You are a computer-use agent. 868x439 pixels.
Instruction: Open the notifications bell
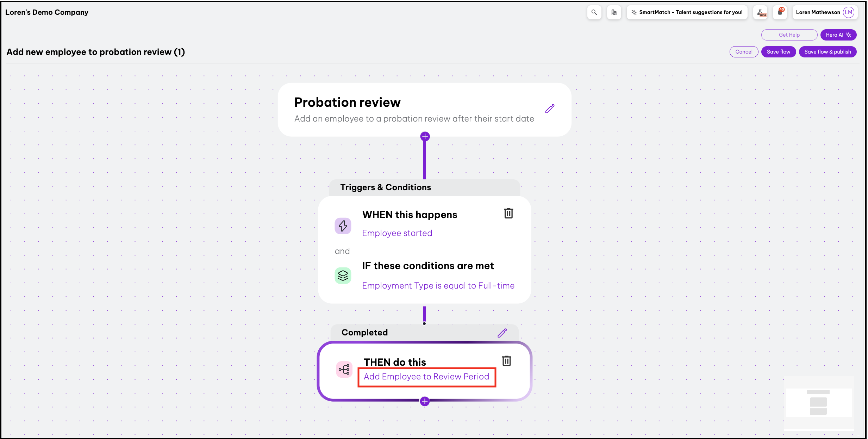tap(780, 12)
